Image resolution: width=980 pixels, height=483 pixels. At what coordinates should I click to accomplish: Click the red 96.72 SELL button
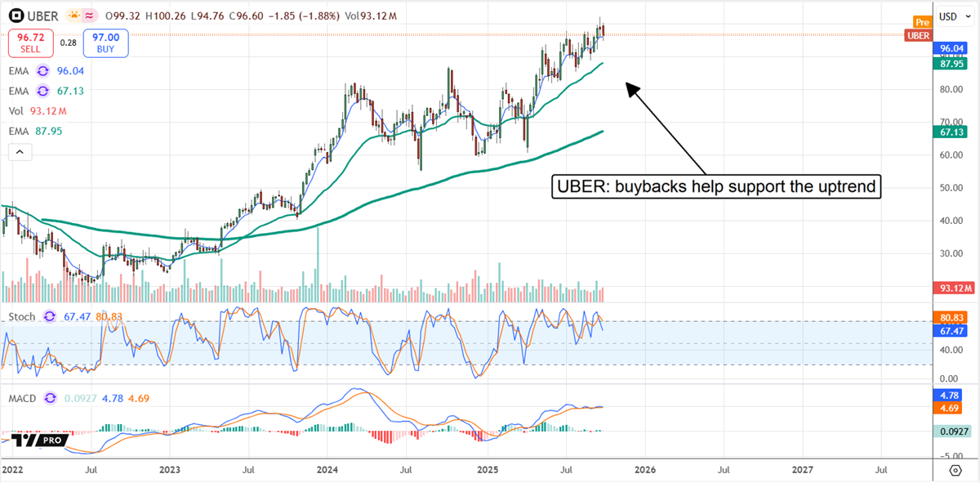[30, 42]
